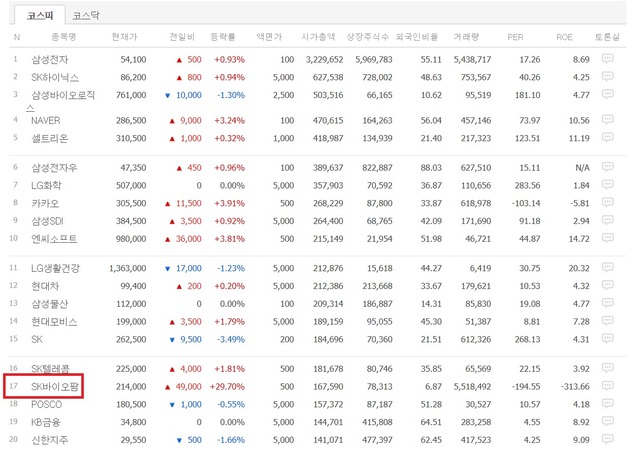Open discussion room icon for SK하이닉스

pyautogui.click(x=607, y=77)
